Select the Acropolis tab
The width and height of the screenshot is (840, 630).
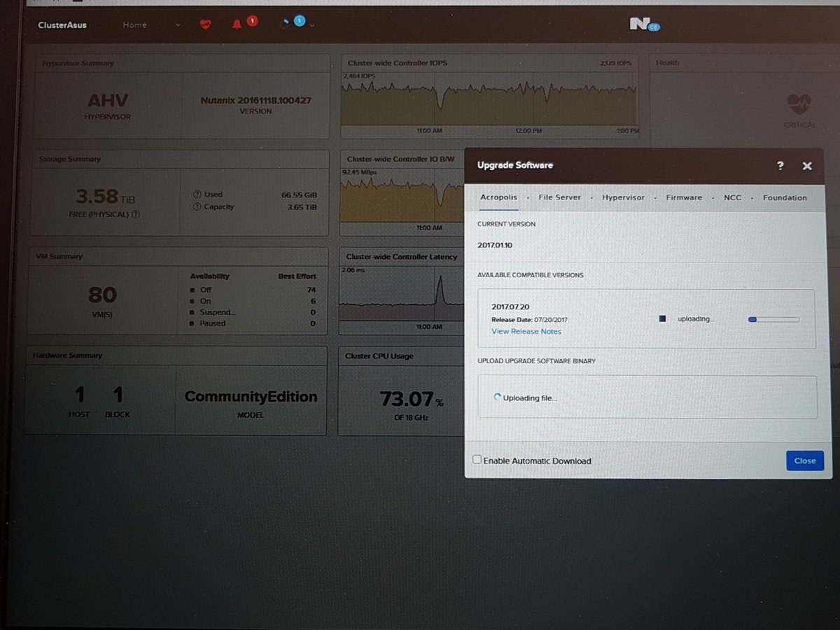coord(499,197)
